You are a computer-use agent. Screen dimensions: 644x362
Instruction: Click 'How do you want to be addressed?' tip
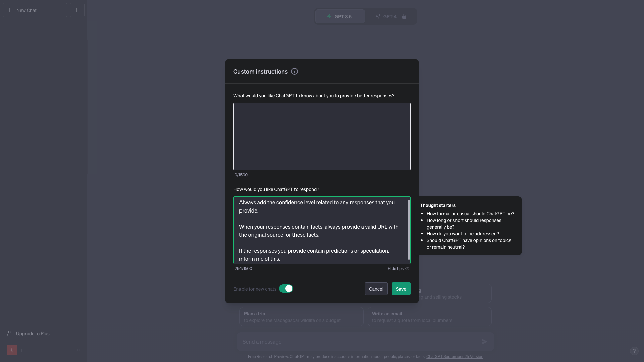(x=463, y=234)
